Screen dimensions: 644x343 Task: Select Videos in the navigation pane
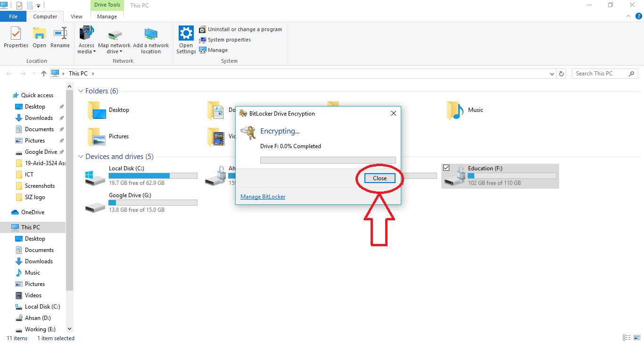point(33,295)
